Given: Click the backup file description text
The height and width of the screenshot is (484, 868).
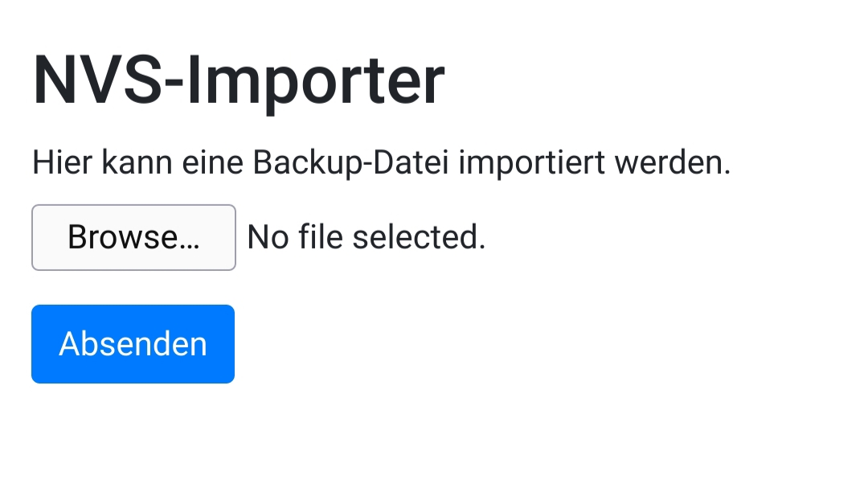Looking at the screenshot, I should (x=382, y=163).
